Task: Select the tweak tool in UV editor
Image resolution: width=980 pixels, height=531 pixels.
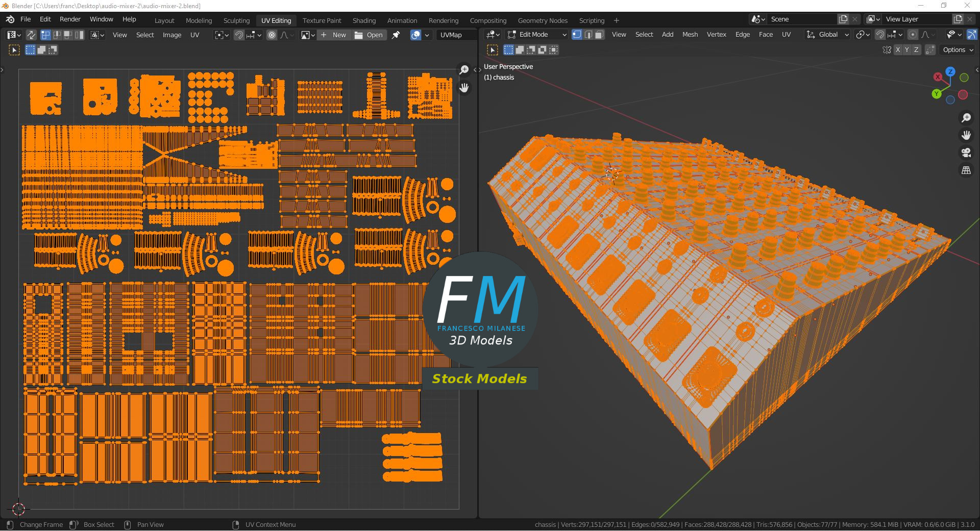Action: tap(14, 50)
